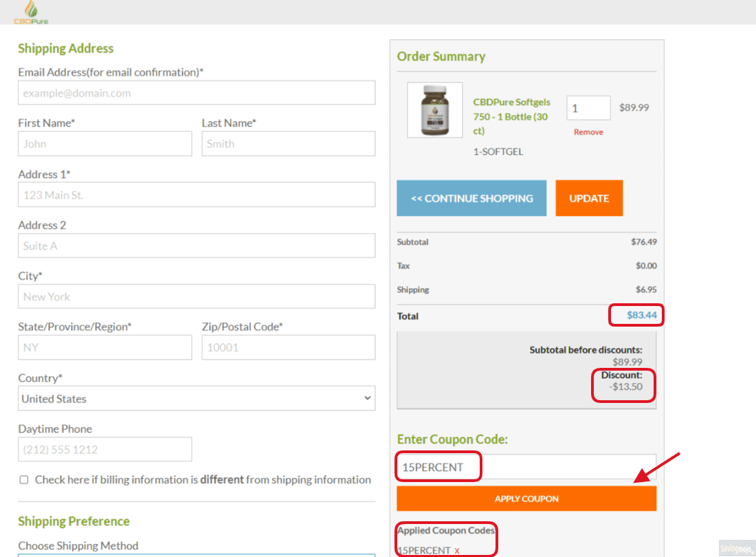Remove the softgels item from the order
Image resolution: width=756 pixels, height=557 pixels.
pos(588,132)
